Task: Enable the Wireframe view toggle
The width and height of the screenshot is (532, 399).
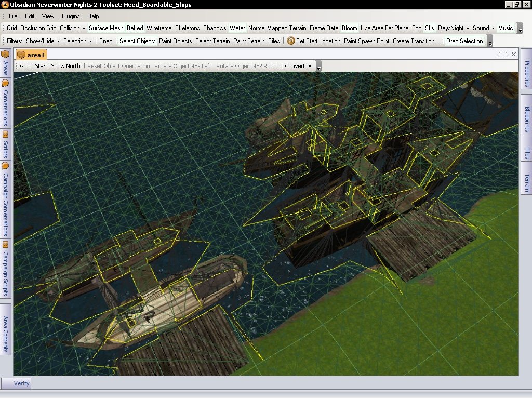Action: point(158,28)
